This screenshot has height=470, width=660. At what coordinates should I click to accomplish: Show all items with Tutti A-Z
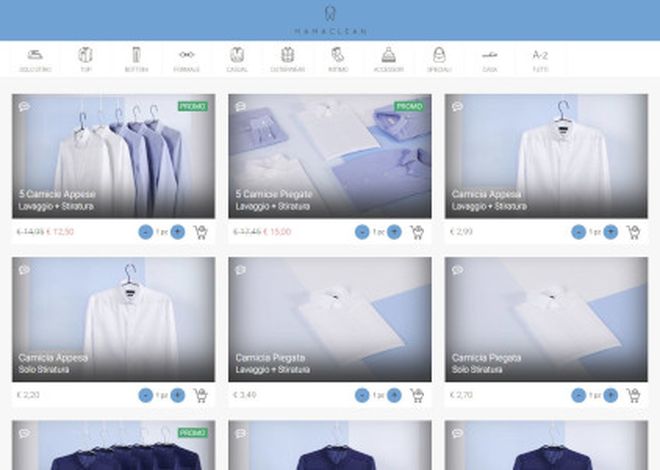[540, 59]
